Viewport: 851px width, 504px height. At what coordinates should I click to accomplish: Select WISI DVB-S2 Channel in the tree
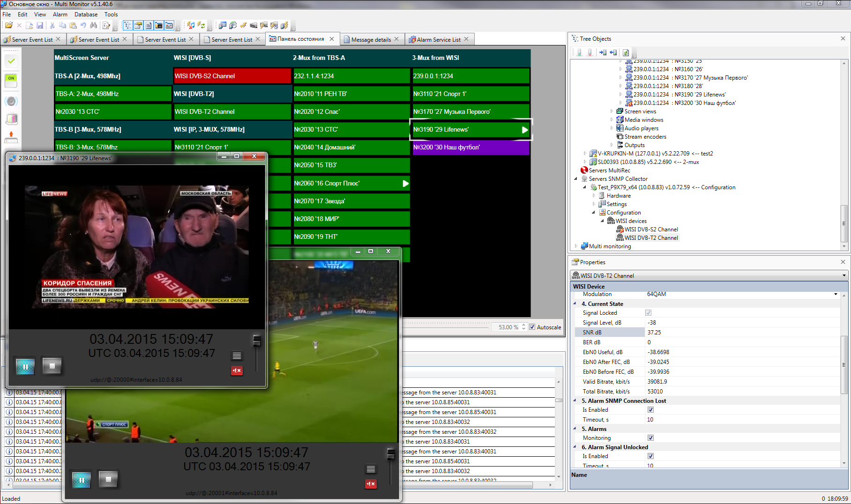coord(651,230)
